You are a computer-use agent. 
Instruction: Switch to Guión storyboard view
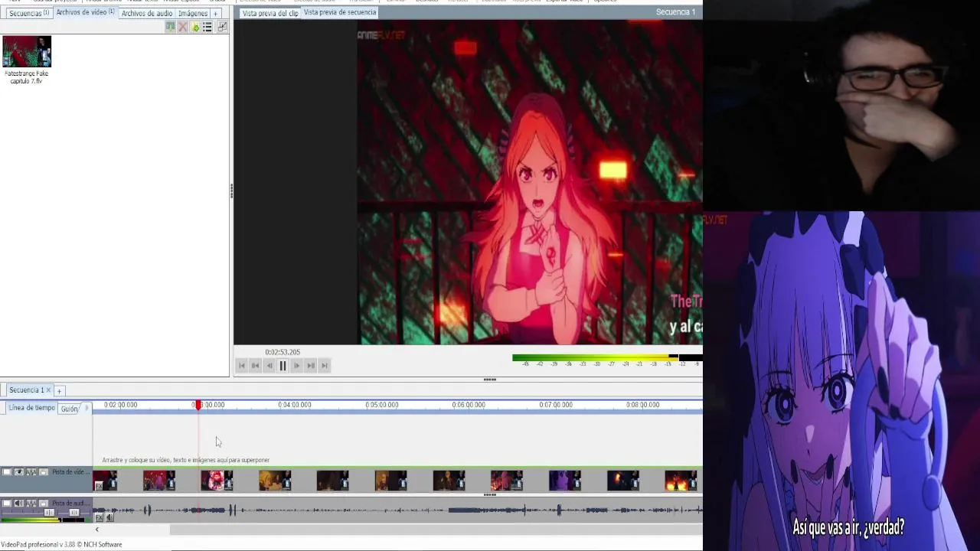click(70, 409)
